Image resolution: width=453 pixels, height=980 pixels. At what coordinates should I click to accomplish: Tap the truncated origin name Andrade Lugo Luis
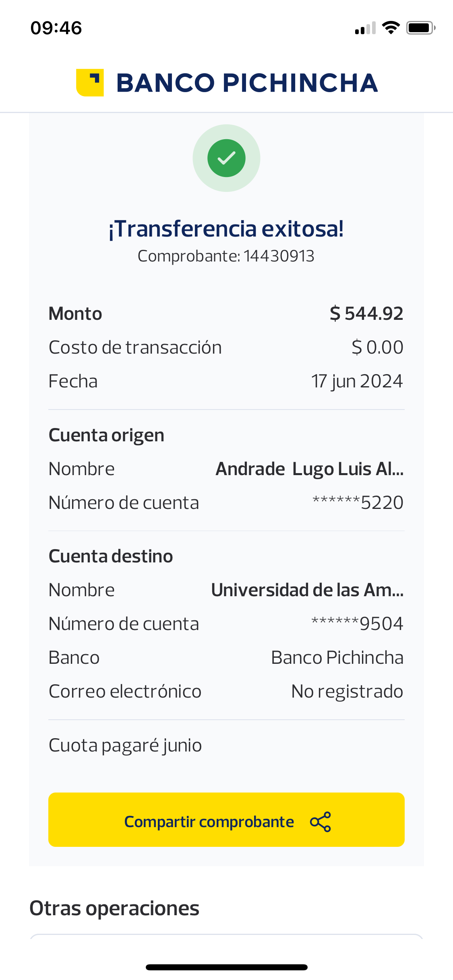(x=309, y=469)
